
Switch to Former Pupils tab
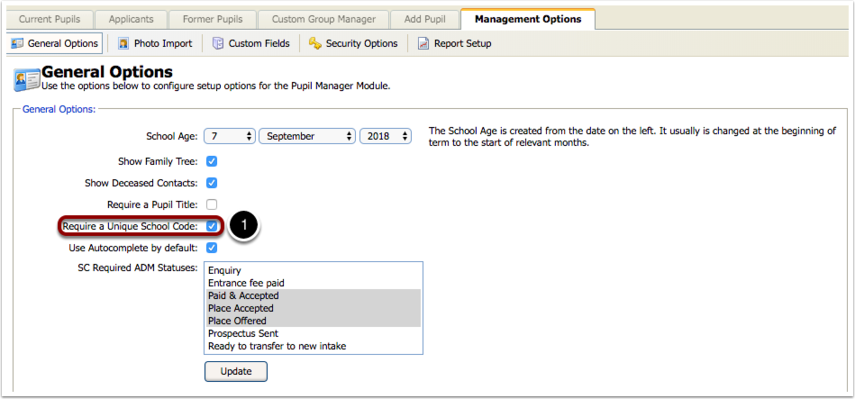[212, 19]
